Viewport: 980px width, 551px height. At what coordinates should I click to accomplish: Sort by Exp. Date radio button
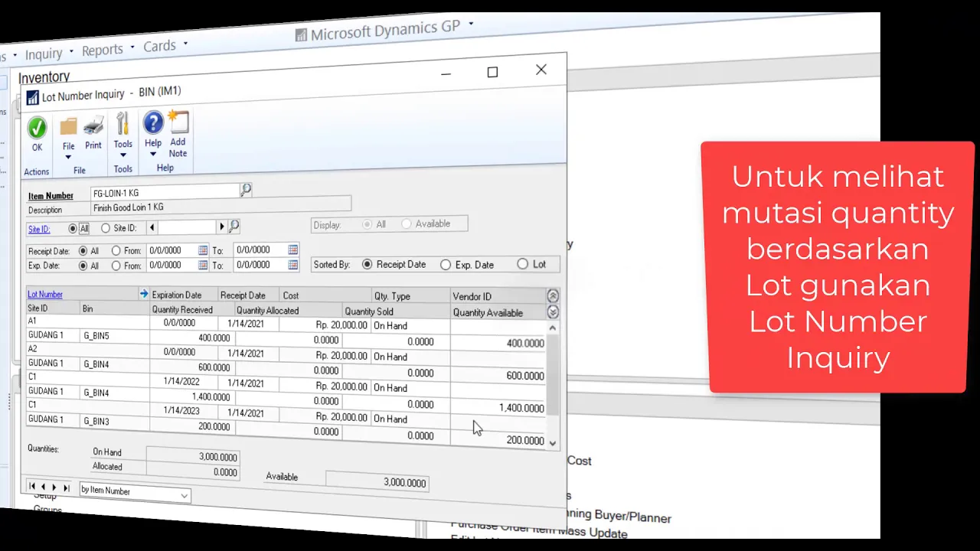(x=446, y=265)
